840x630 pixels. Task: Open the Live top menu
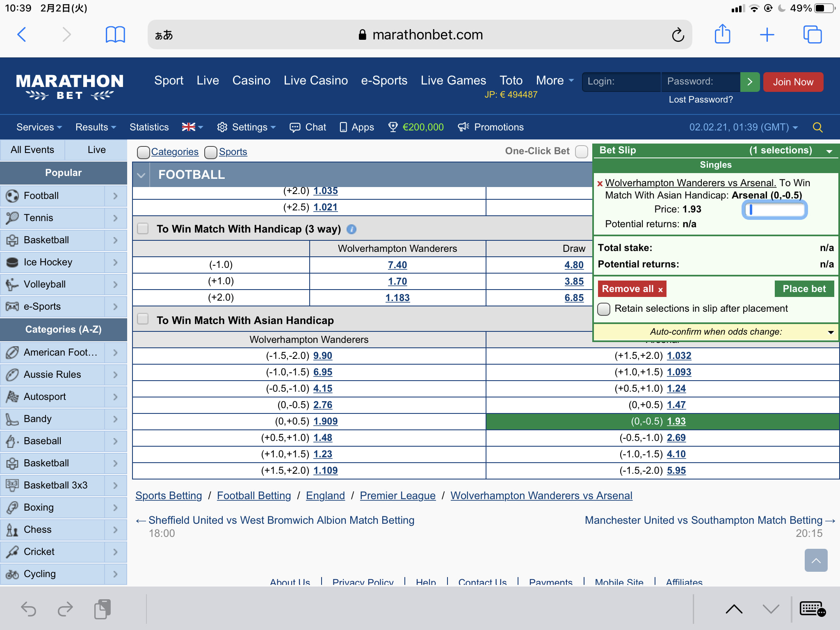[208, 80]
